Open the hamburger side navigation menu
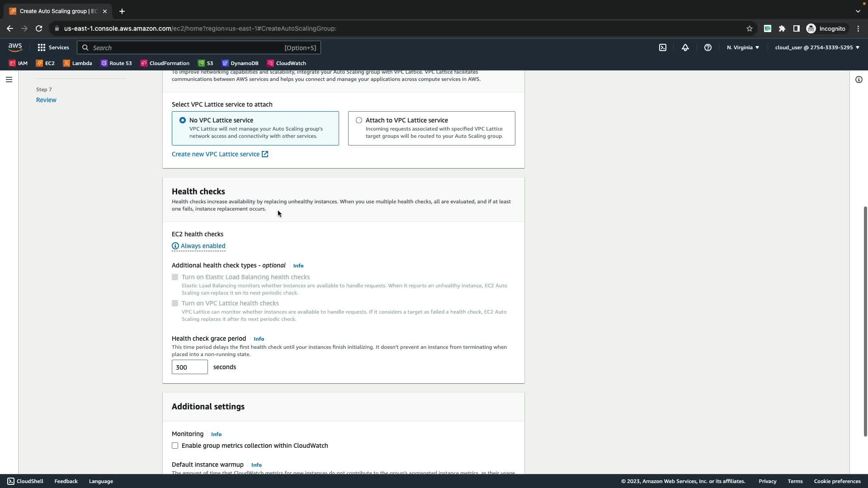The height and width of the screenshot is (488, 868). (x=9, y=80)
